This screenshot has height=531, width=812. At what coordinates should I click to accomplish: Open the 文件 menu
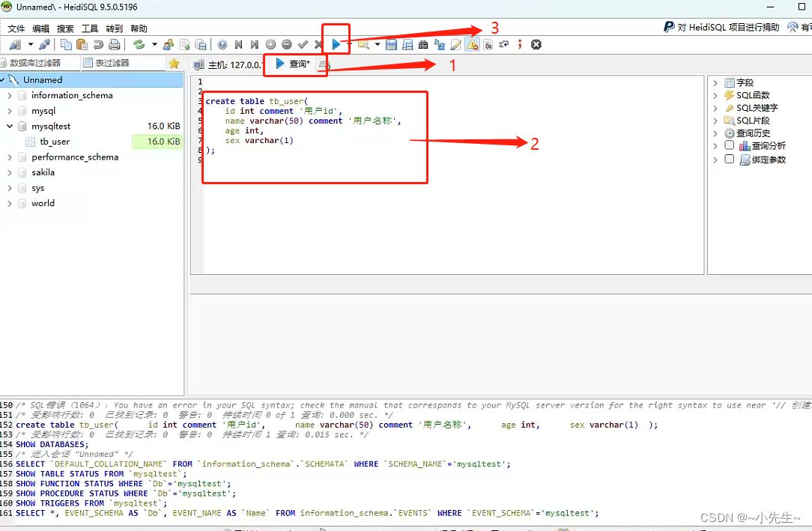[x=16, y=28]
